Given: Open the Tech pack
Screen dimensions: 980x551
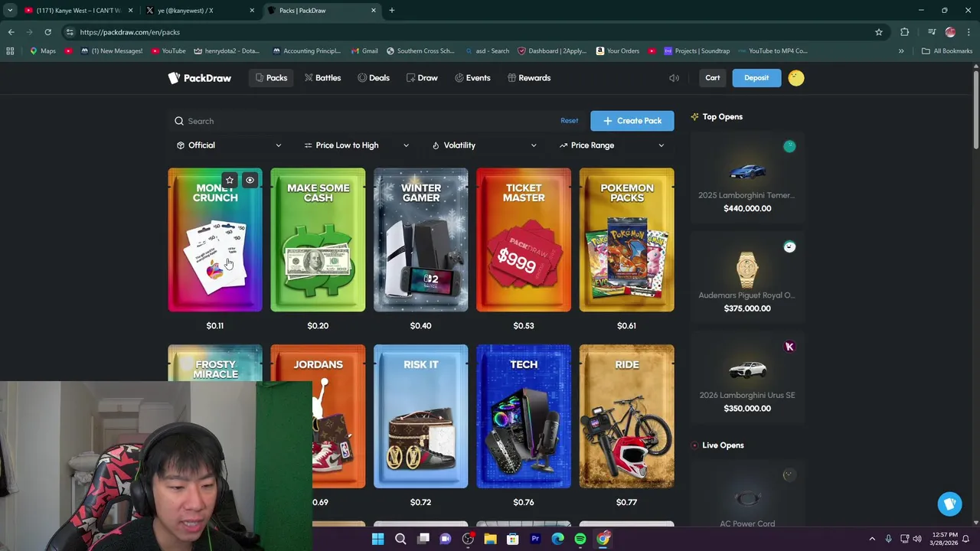Looking at the screenshot, I should point(524,416).
